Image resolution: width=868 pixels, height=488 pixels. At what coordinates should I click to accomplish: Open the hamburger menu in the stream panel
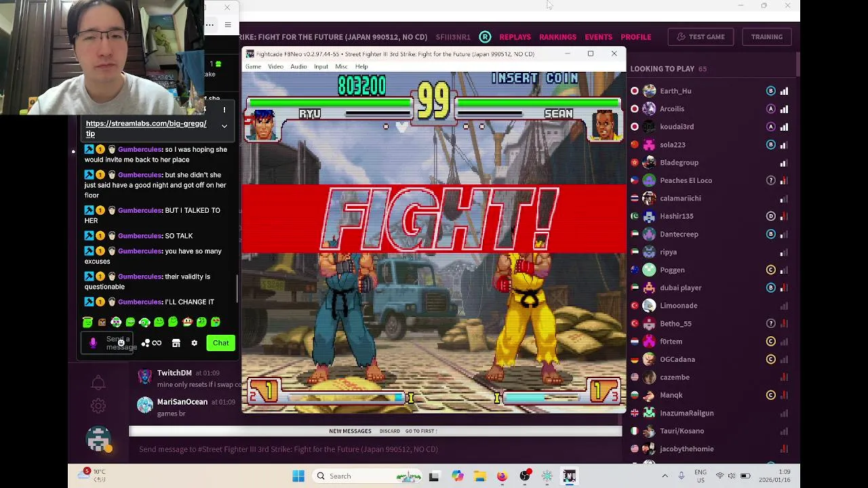point(228,25)
